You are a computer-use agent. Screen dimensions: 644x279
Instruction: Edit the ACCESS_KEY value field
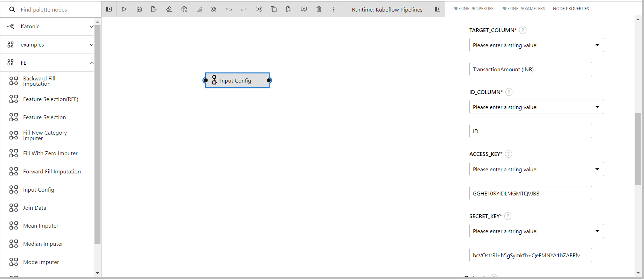531,193
